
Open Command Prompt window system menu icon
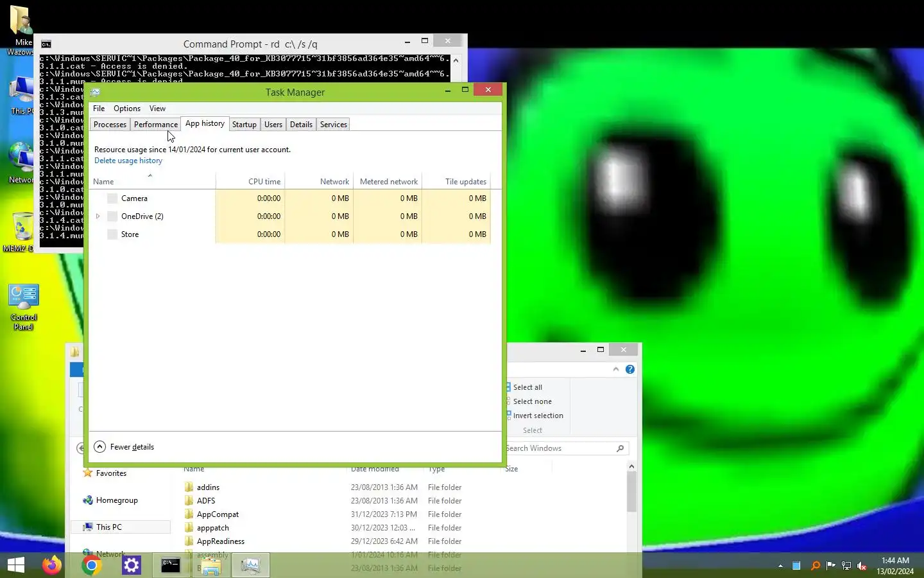click(x=46, y=44)
